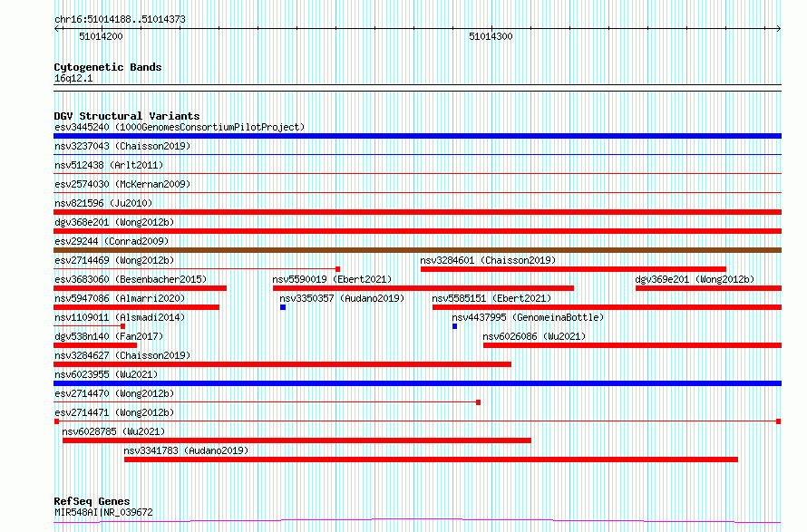Click the dgv369e201 (Wong2012b) label
This screenshot has width=807, height=532.
click(x=695, y=279)
